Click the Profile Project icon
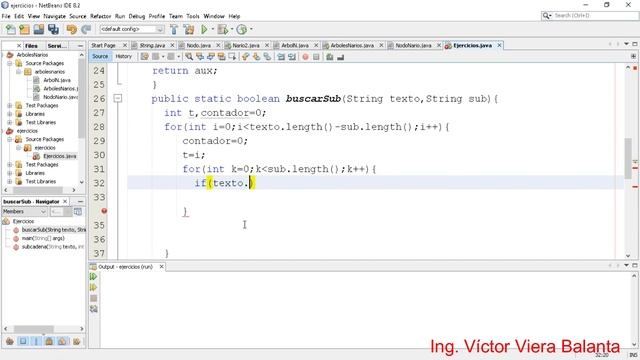640x360 pixels. coord(242,29)
